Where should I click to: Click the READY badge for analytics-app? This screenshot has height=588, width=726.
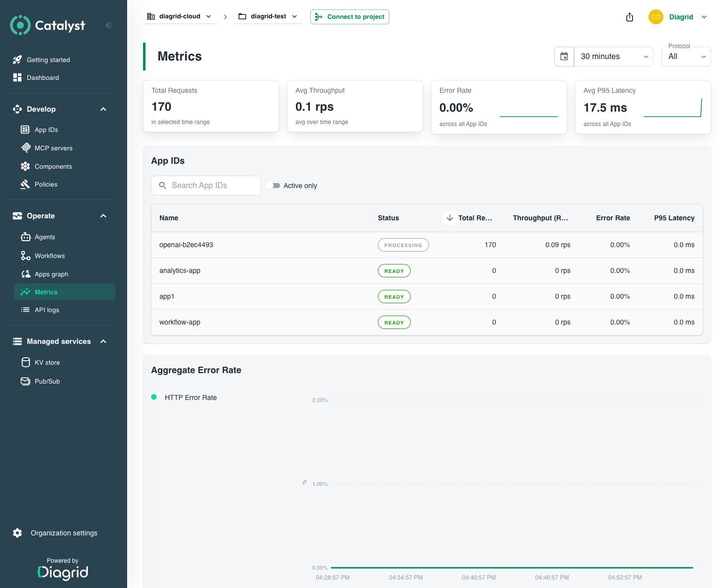(x=394, y=271)
